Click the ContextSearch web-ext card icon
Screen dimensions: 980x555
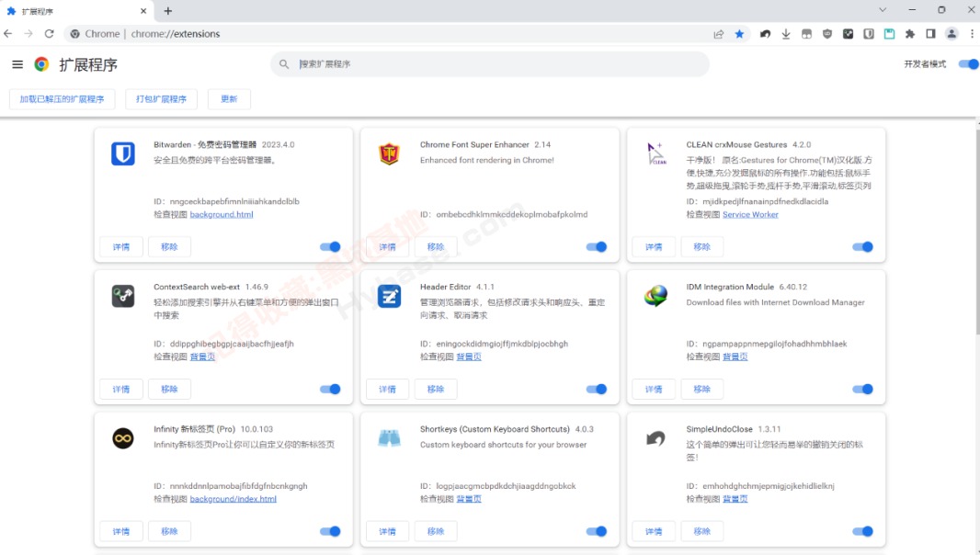pyautogui.click(x=123, y=296)
